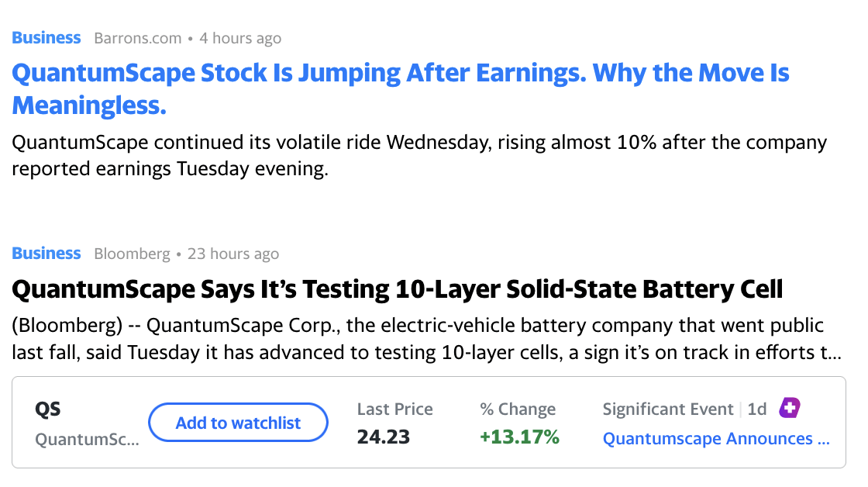
Task: Click the 1d event age indicator
Action: 756,409
